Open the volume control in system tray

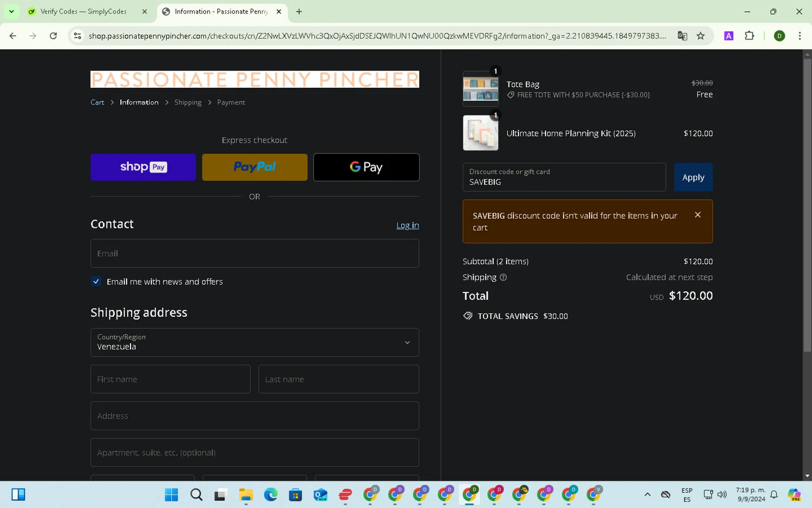click(722, 494)
